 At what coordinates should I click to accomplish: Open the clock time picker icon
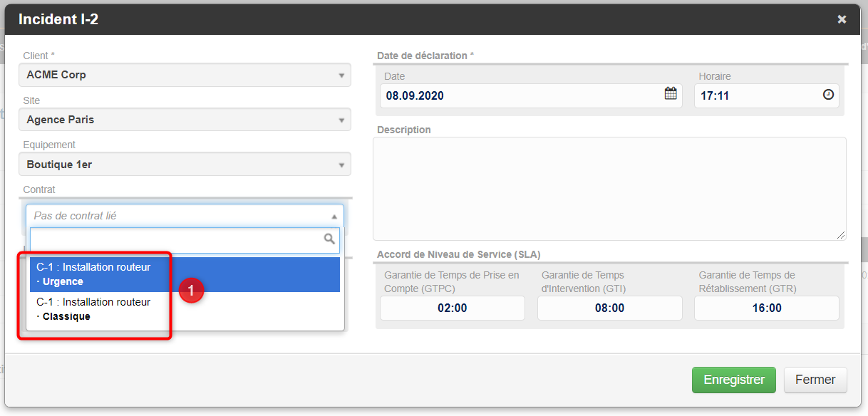(828, 94)
